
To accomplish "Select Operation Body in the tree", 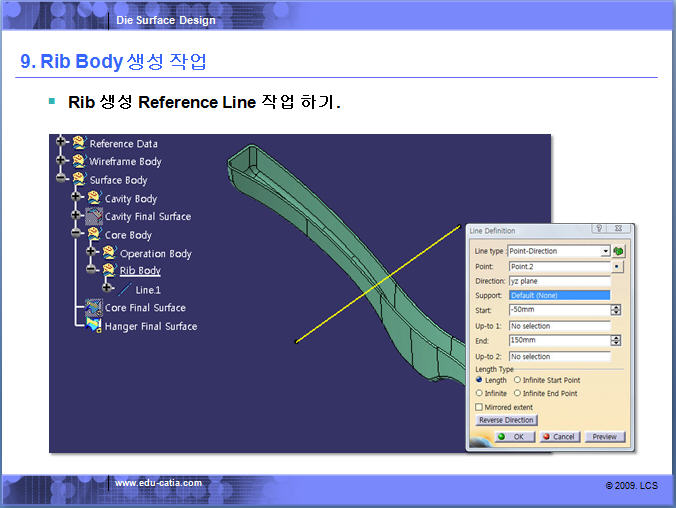I will pyautogui.click(x=155, y=253).
